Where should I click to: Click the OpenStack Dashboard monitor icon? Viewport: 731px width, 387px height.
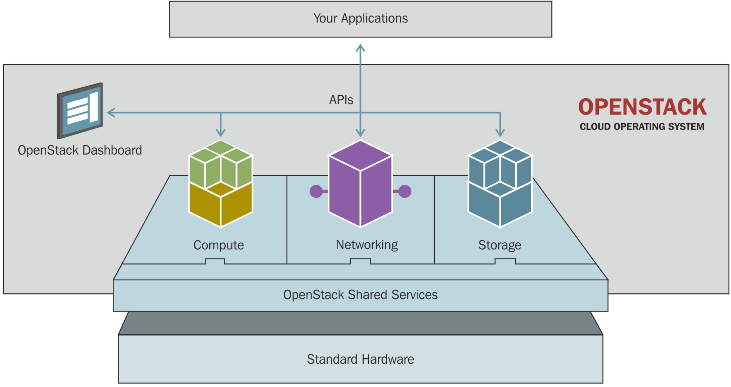click(80, 111)
